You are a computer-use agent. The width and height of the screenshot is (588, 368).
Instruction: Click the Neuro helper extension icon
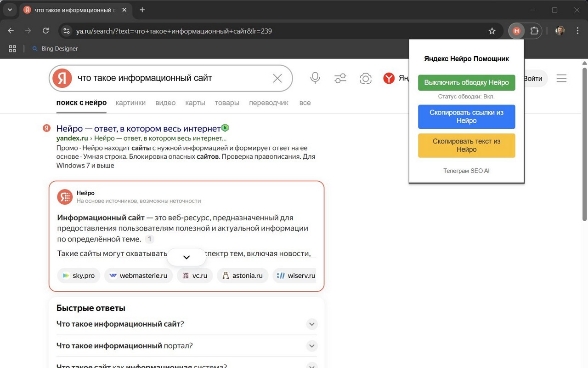[517, 31]
